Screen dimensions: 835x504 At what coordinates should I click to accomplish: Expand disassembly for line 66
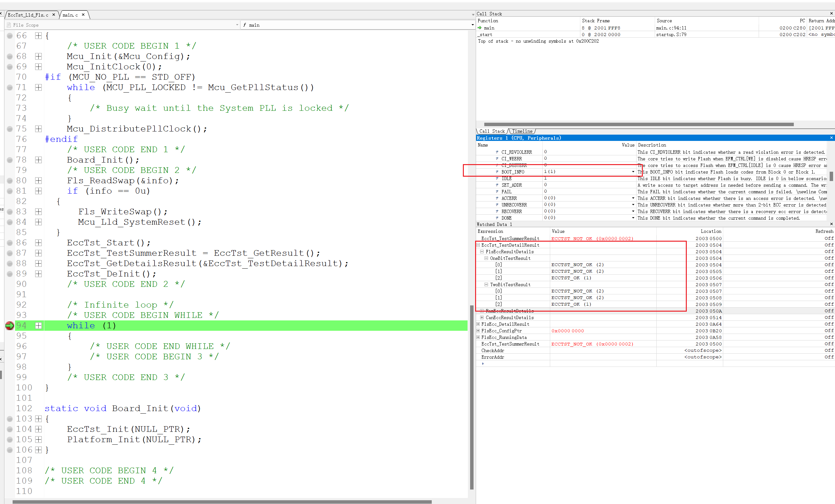[x=39, y=35]
